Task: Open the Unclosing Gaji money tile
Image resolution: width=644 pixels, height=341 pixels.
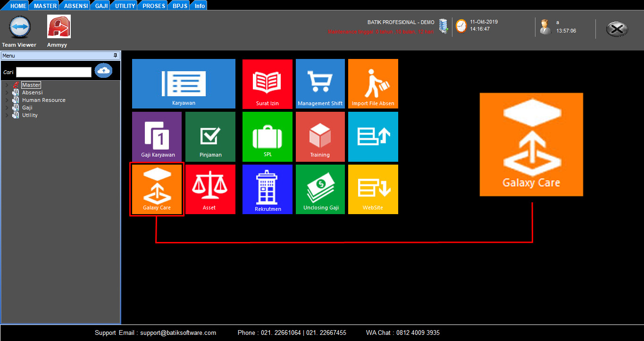Action: pos(320,189)
